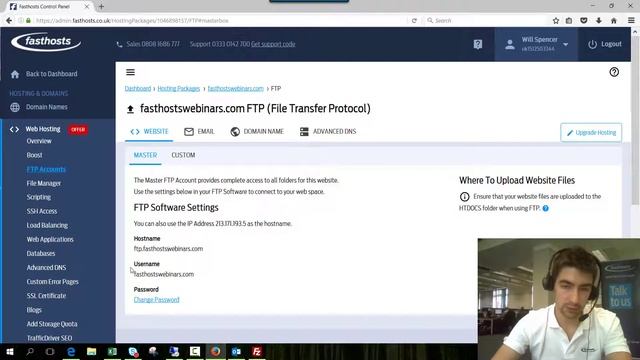Reload the page with the refresh icon
The image size is (640, 360).
click(x=414, y=20)
